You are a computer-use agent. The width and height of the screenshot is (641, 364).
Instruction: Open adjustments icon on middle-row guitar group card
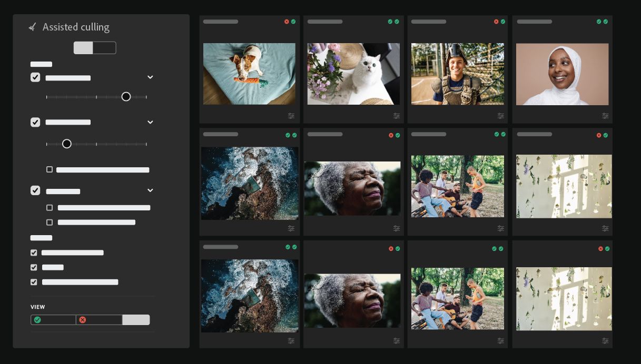point(501,228)
